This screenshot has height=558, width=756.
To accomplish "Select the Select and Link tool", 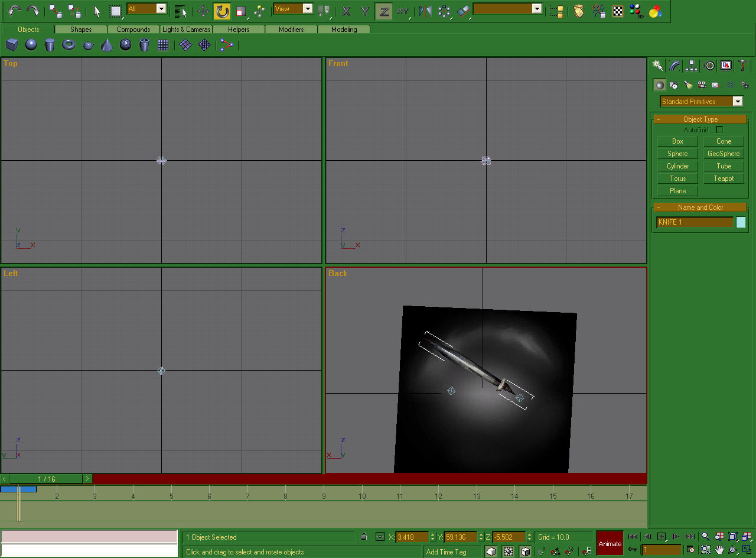I will [56, 11].
